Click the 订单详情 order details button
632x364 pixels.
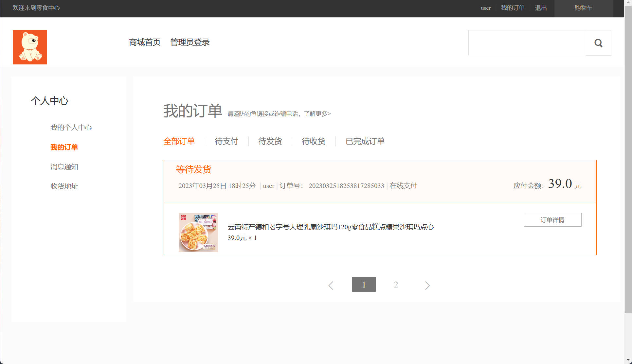pyautogui.click(x=552, y=219)
